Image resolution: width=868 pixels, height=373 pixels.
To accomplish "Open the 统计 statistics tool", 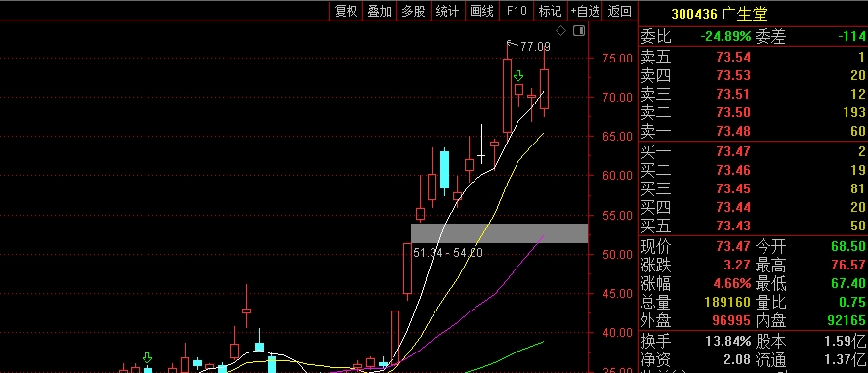I will (x=447, y=11).
